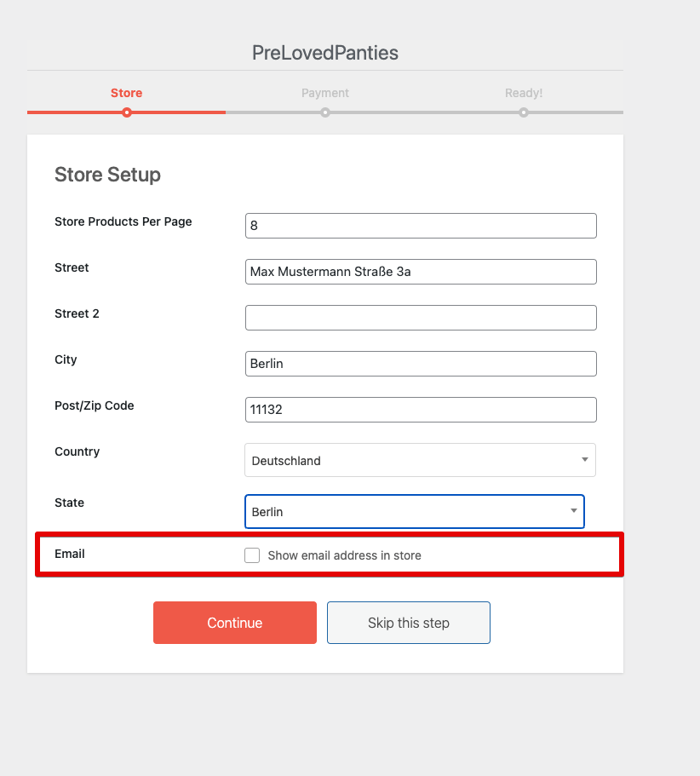Click the Store step circle marker
The image size is (700, 776).
[127, 112]
